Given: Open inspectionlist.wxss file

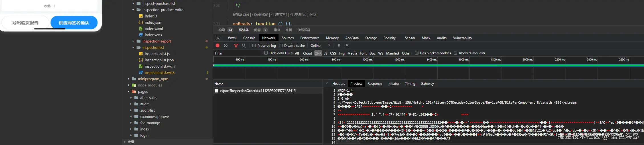Looking at the screenshot, I should pos(160,72).
